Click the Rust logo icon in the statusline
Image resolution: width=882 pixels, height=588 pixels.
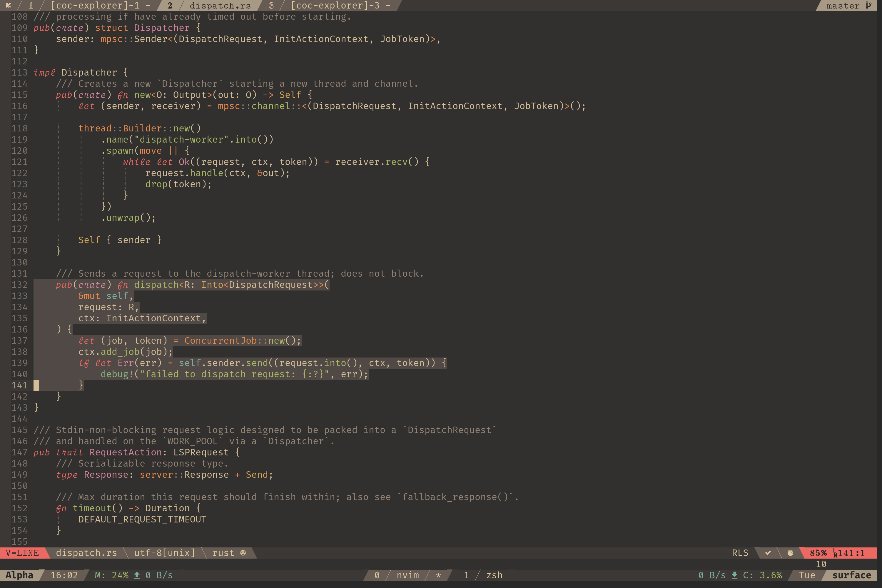(243, 553)
